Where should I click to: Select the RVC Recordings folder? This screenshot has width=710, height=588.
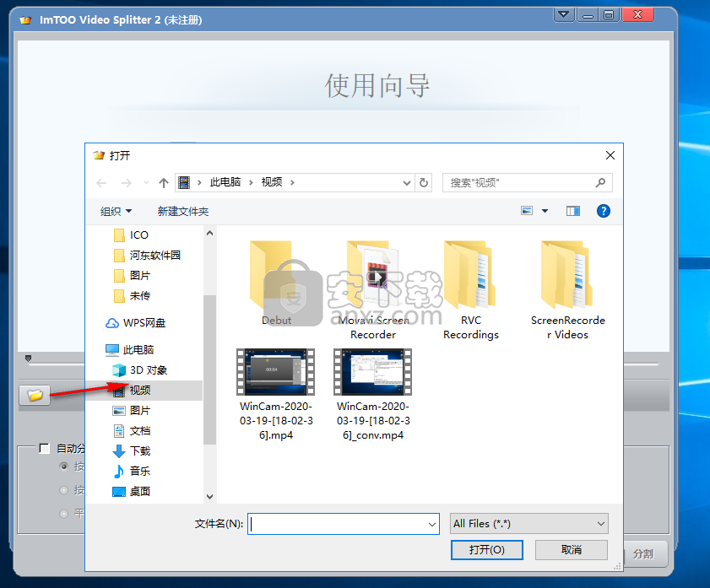coord(471,289)
